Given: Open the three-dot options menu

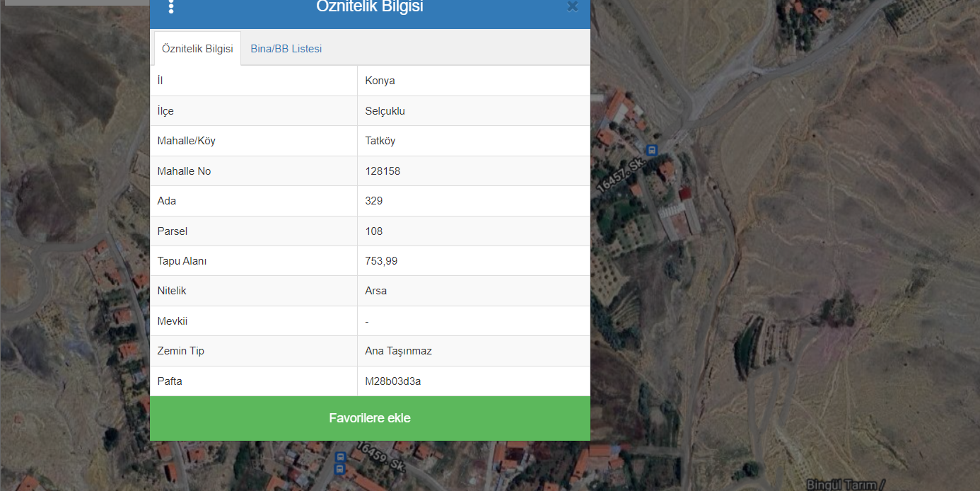Looking at the screenshot, I should [x=171, y=7].
